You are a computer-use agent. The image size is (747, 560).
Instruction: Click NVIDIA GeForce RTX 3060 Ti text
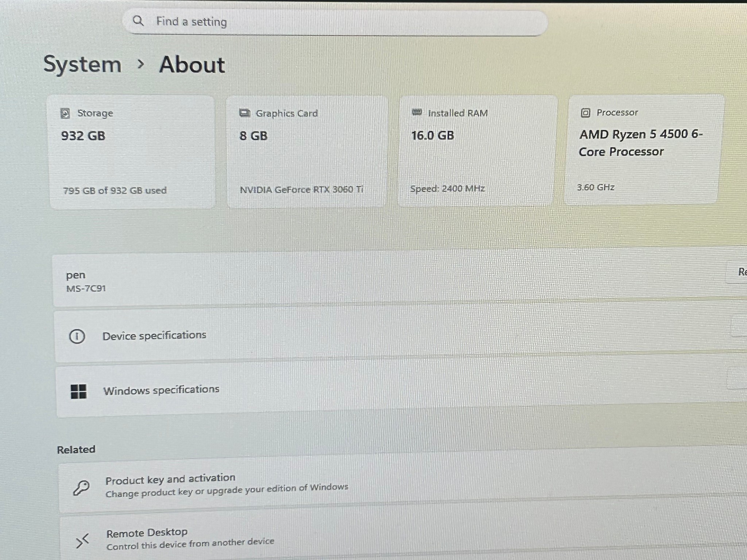tap(302, 190)
